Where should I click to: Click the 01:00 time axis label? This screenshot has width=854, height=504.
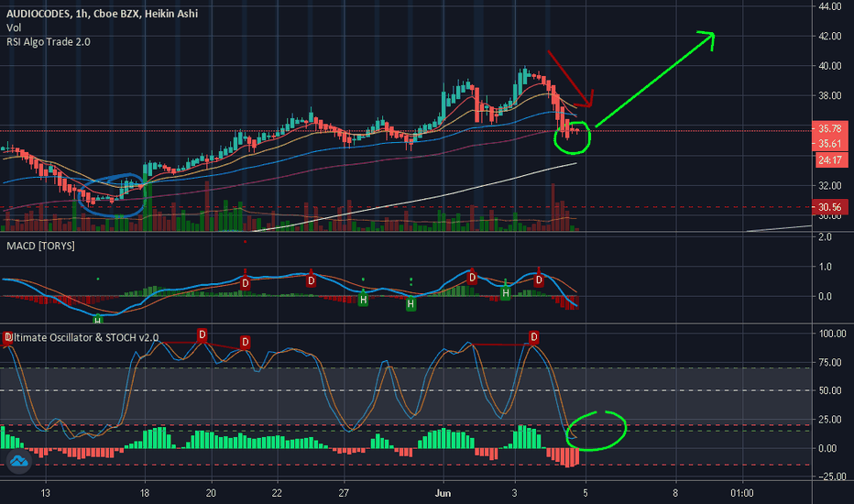tap(742, 493)
